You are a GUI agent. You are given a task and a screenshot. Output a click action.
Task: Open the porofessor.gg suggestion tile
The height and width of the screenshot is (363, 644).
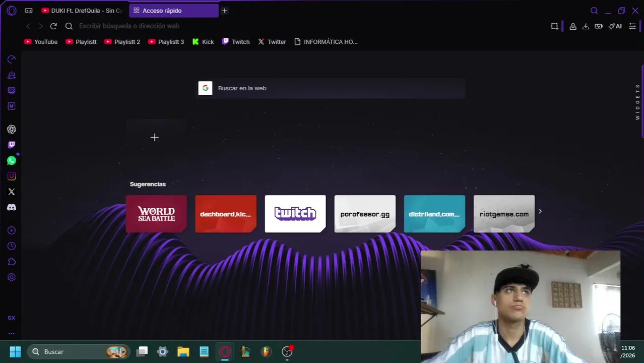tap(365, 214)
